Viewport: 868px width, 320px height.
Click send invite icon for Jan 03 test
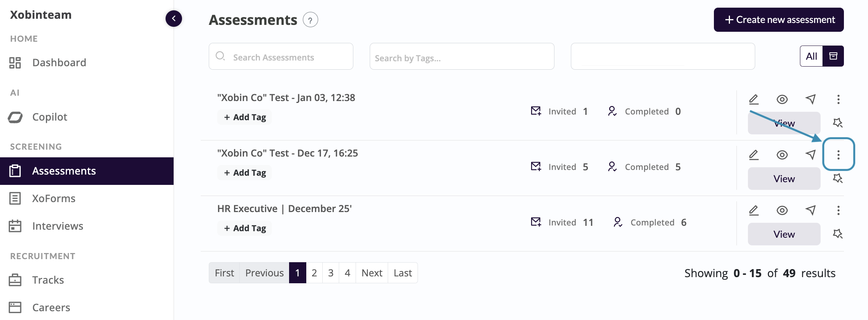(x=811, y=100)
